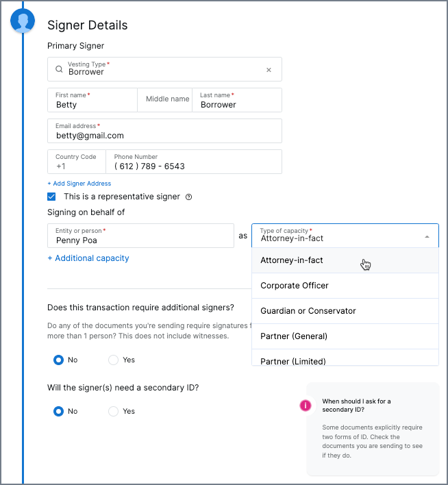Image resolution: width=448 pixels, height=485 pixels.
Task: Select No for additional signers
Action: coord(58,360)
